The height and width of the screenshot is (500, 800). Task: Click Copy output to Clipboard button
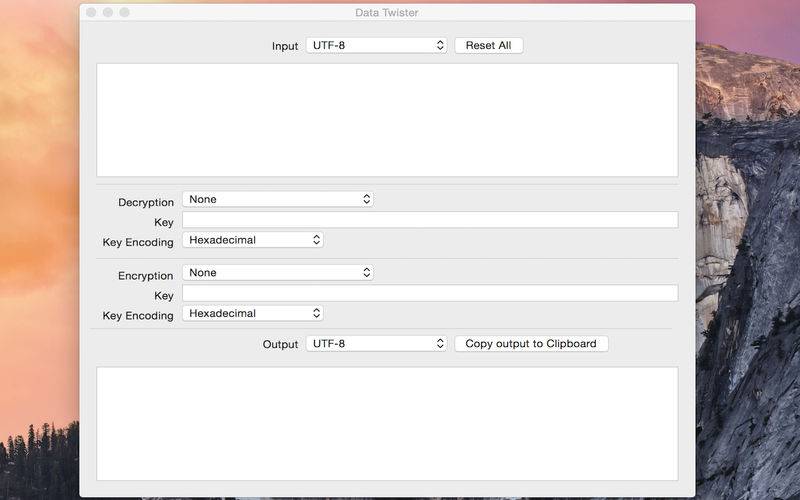coord(531,344)
